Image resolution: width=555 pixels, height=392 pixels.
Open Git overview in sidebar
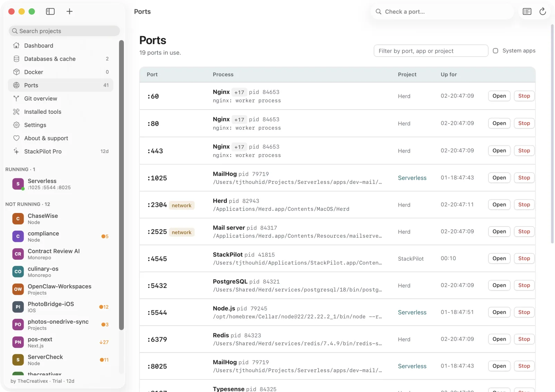(61, 99)
